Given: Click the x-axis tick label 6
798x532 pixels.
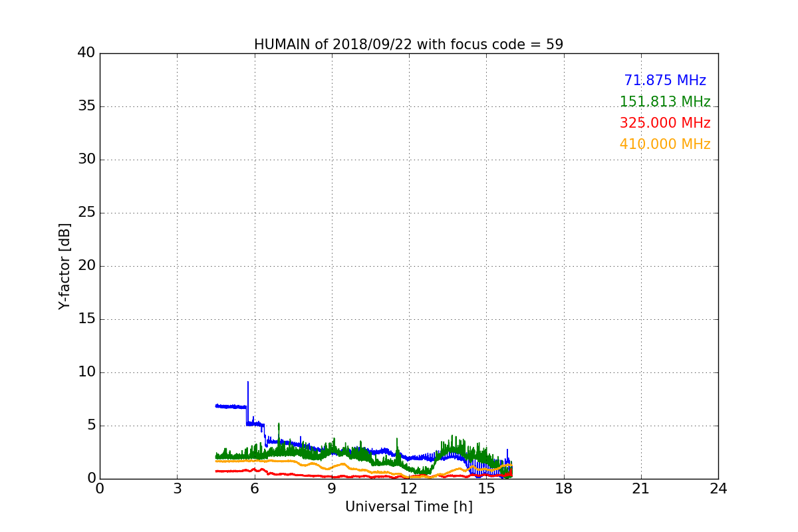Looking at the screenshot, I should pos(255,488).
